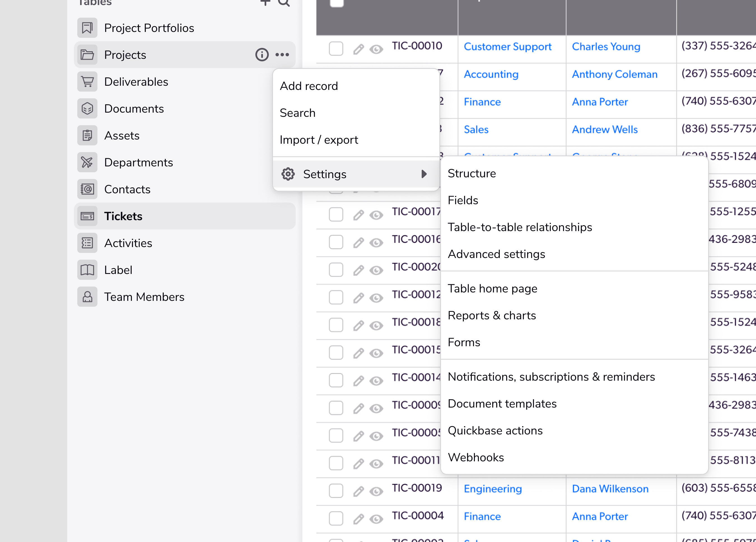Open the Activities table
The height and width of the screenshot is (542, 756).
(128, 243)
